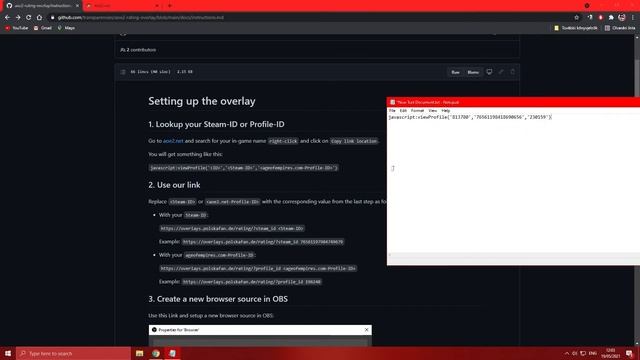Viewport: 640px width, 360px height.
Task: Click the Notepad title bar
Action: point(513,102)
